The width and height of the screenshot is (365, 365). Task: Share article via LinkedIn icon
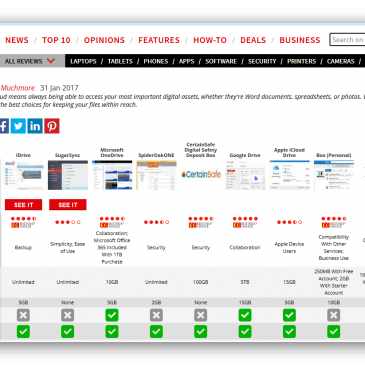point(35,126)
